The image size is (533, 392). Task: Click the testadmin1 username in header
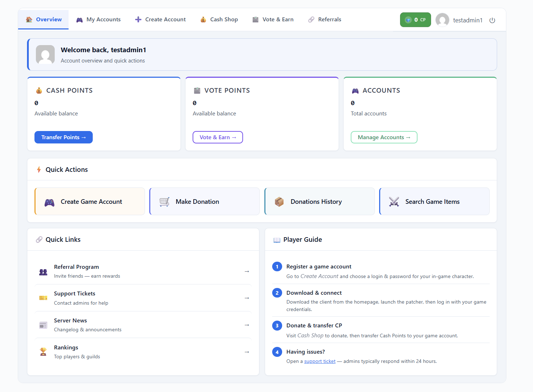point(468,20)
